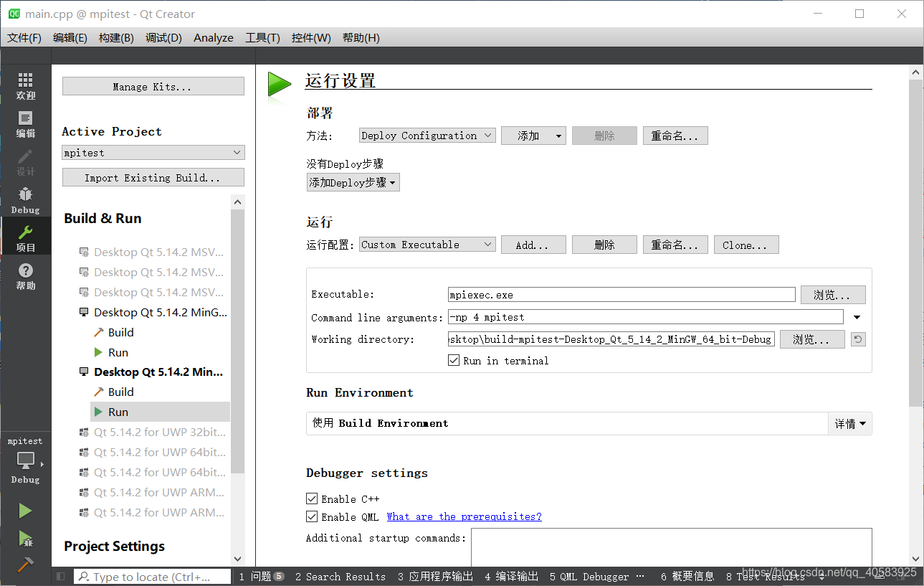Click Manage Kits... button
924x586 pixels.
(x=153, y=87)
